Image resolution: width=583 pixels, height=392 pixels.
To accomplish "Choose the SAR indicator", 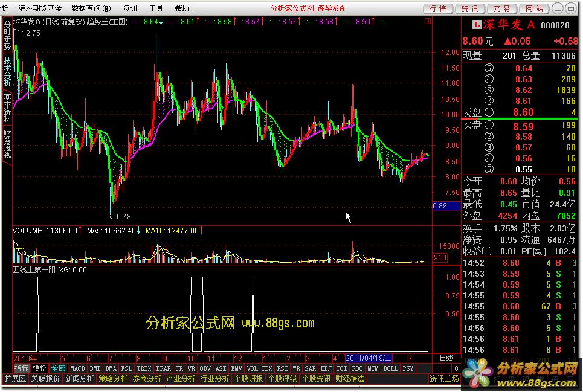I will click(x=310, y=368).
